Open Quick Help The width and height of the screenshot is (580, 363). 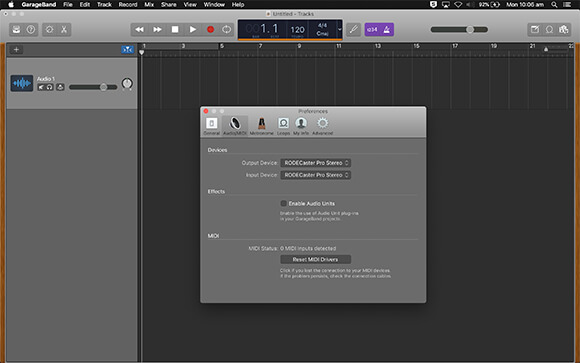[31, 30]
